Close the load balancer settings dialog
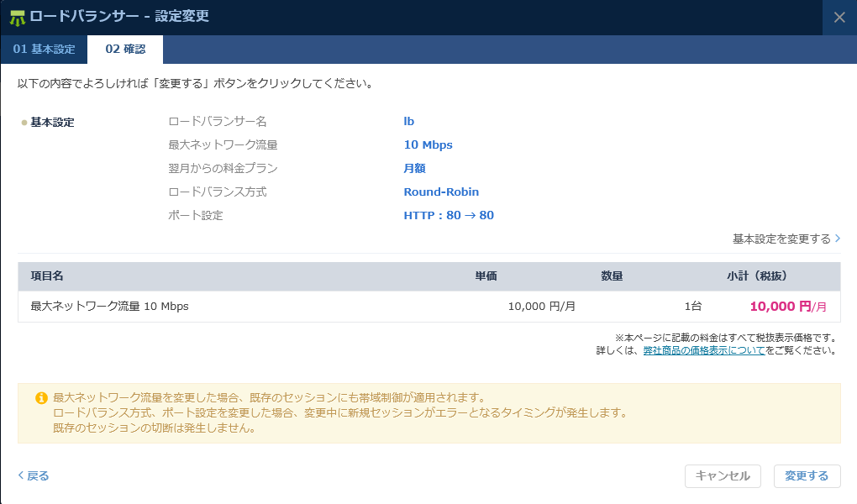 [839, 17]
